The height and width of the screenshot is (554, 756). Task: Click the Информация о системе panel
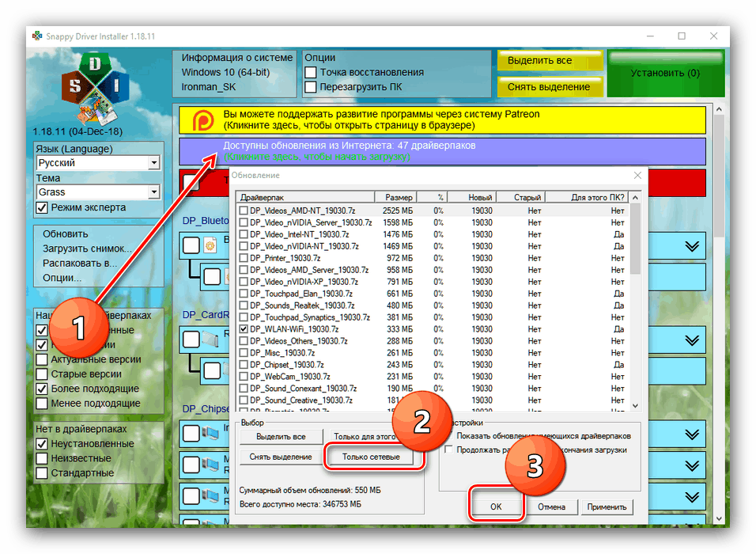click(x=236, y=72)
